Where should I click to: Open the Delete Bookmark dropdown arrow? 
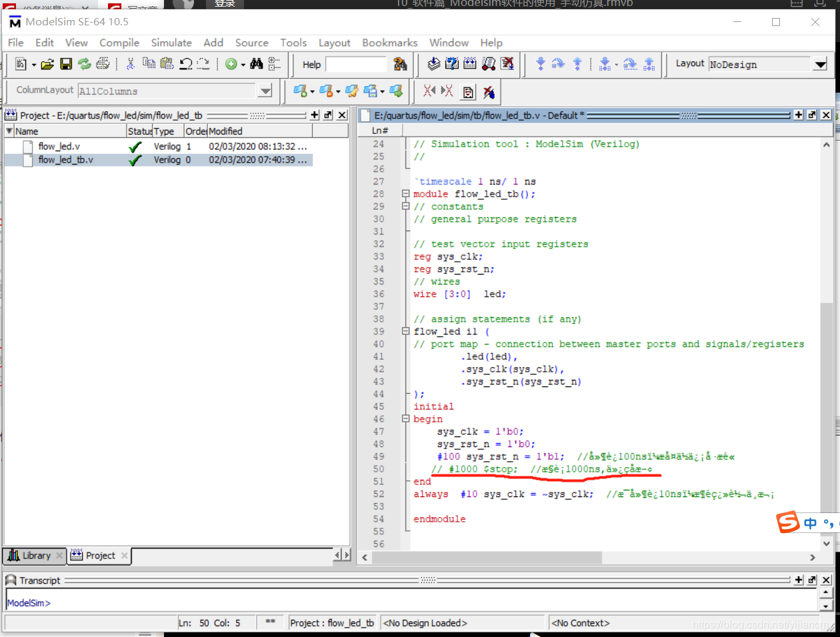[338, 91]
